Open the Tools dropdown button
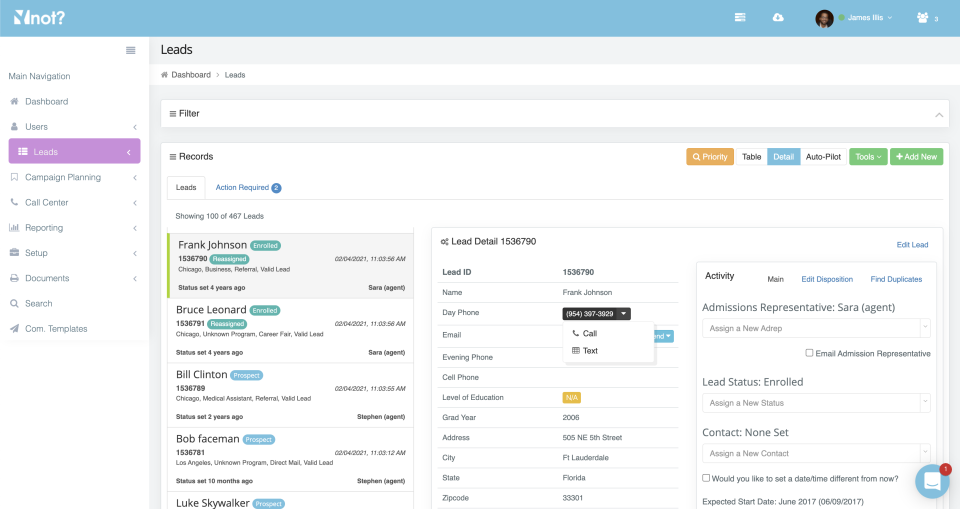The image size is (960, 509). pyautogui.click(x=868, y=157)
